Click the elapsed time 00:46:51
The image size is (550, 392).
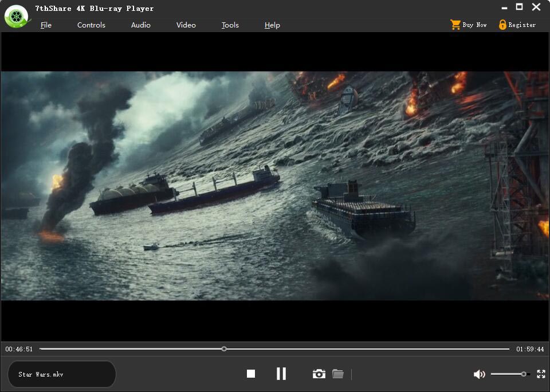pos(19,349)
